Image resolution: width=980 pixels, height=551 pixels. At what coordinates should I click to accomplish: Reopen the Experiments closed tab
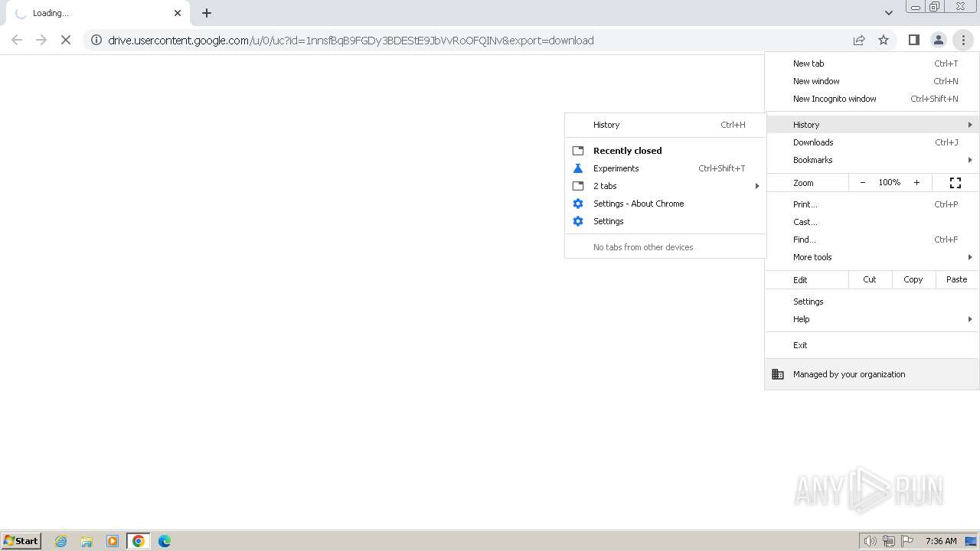(x=665, y=168)
